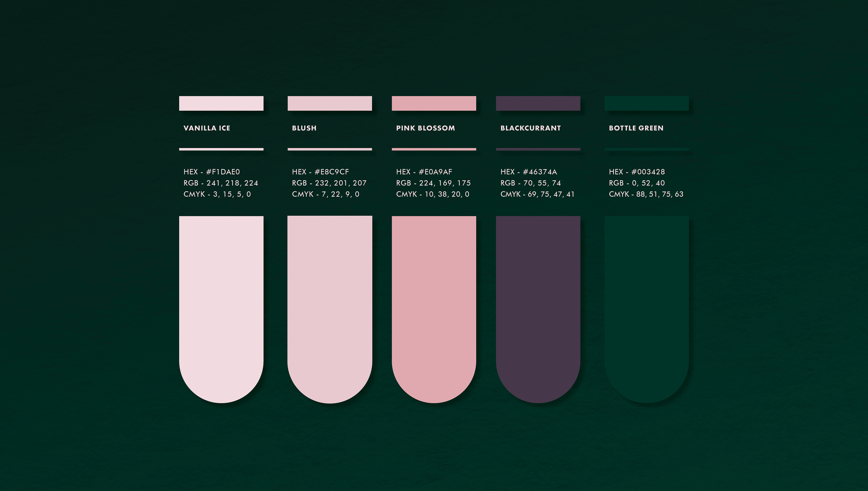
Task: Click the text CMYK - 69, 75, 47, 41
Action: 537,194
